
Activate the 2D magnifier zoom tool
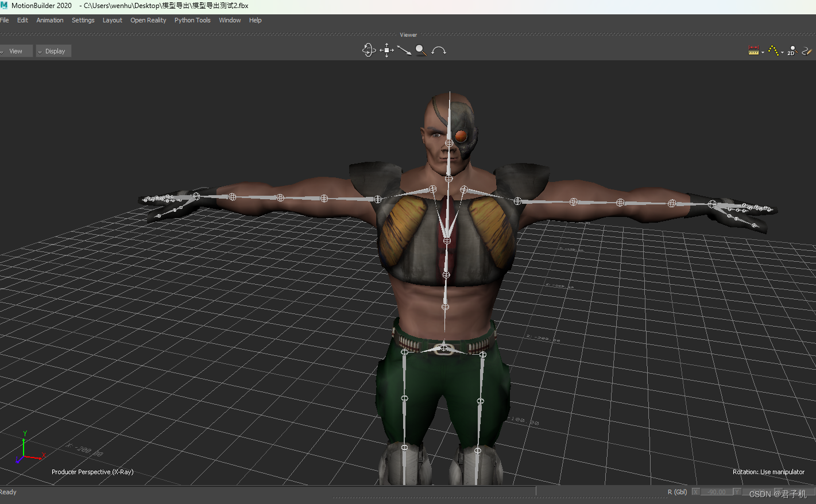(x=792, y=51)
